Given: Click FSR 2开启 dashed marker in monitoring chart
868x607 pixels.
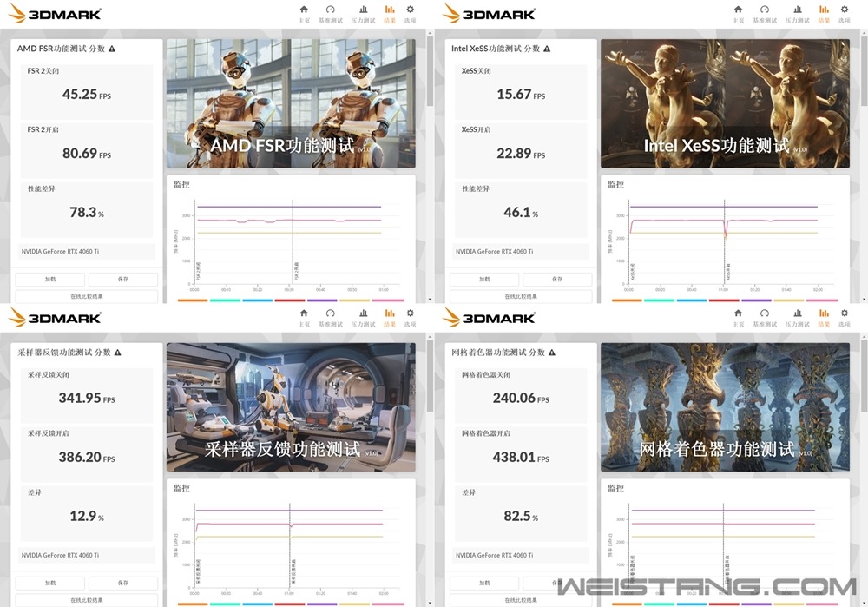Looking at the screenshot, I should [293, 241].
